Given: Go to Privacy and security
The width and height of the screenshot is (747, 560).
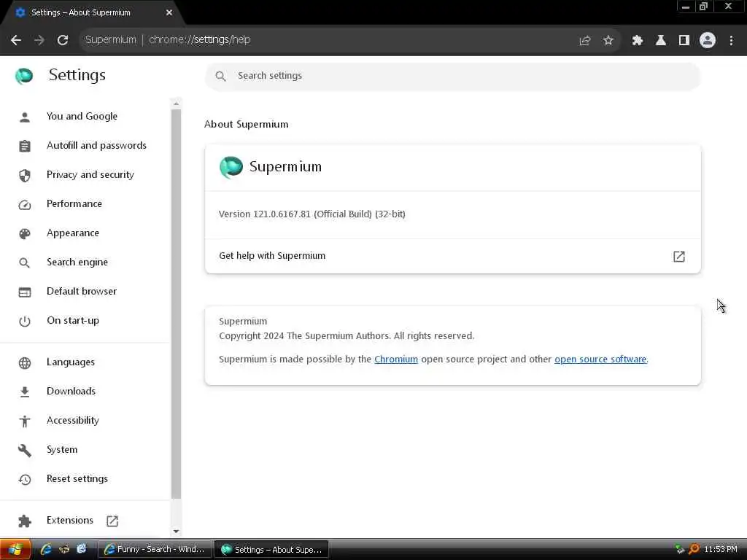Looking at the screenshot, I should [x=90, y=174].
